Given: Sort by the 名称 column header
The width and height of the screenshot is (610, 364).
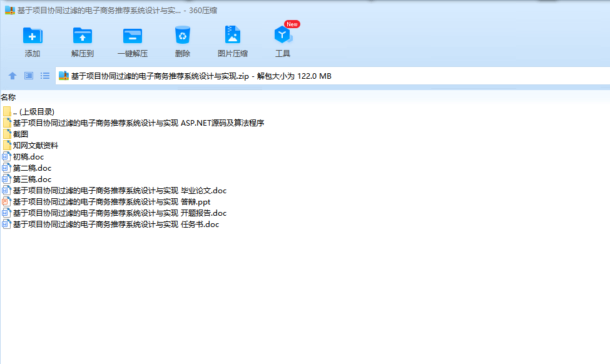Looking at the screenshot, I should tap(8, 97).
